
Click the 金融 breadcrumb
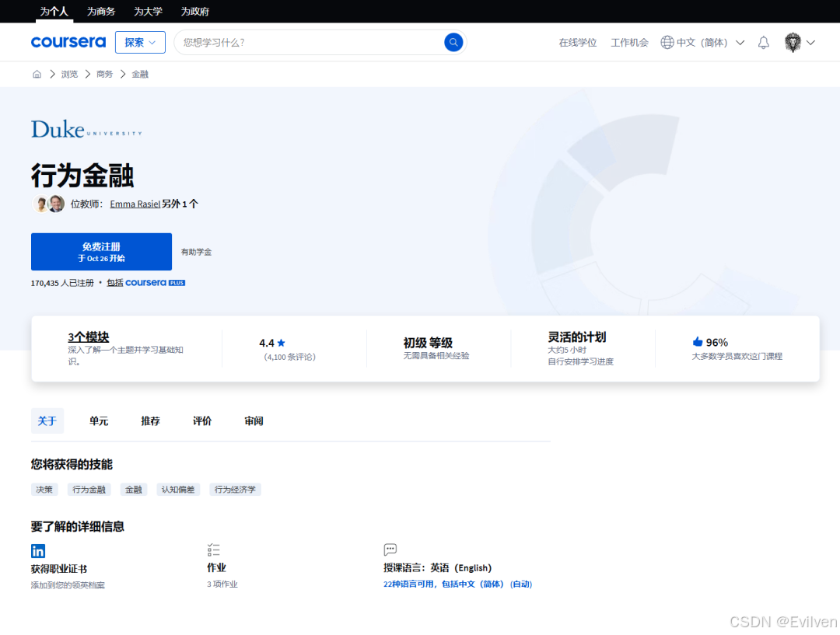pos(140,74)
